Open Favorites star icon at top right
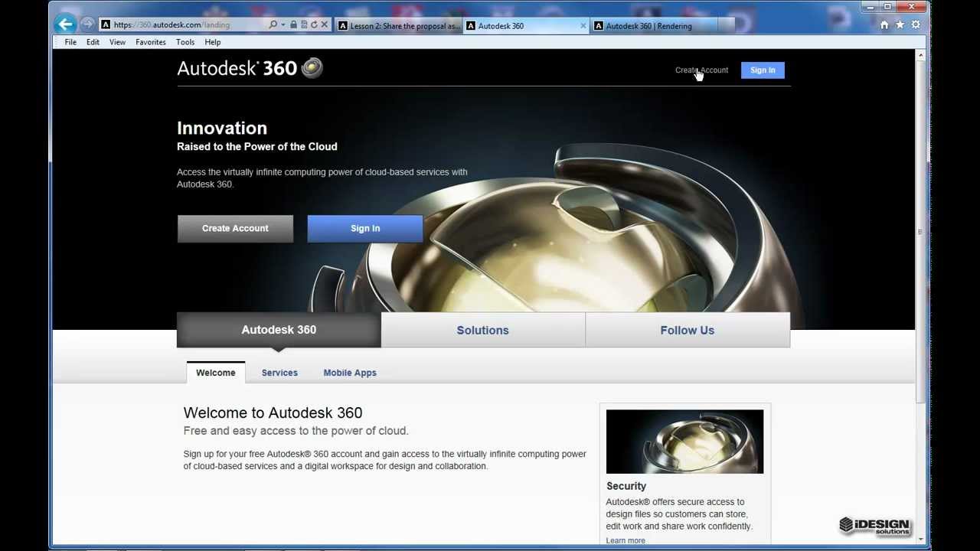Image resolution: width=980 pixels, height=551 pixels. [x=900, y=25]
